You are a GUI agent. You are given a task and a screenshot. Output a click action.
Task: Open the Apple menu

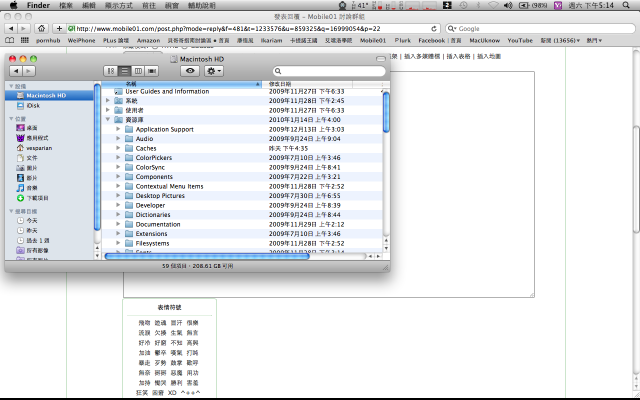point(13,5)
